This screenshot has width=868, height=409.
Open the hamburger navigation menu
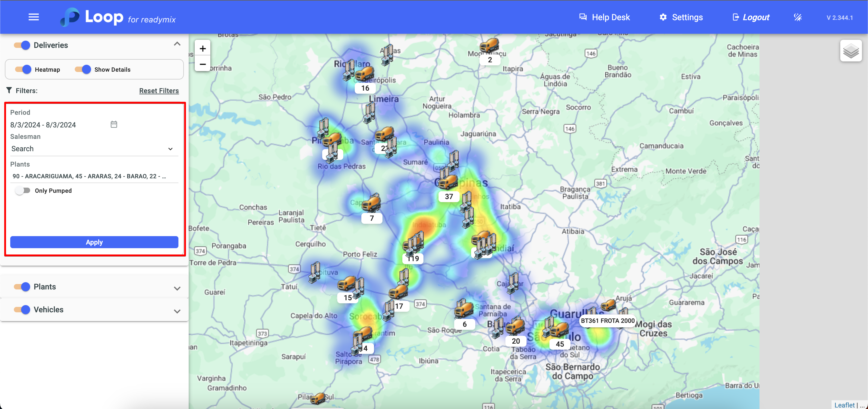33,17
